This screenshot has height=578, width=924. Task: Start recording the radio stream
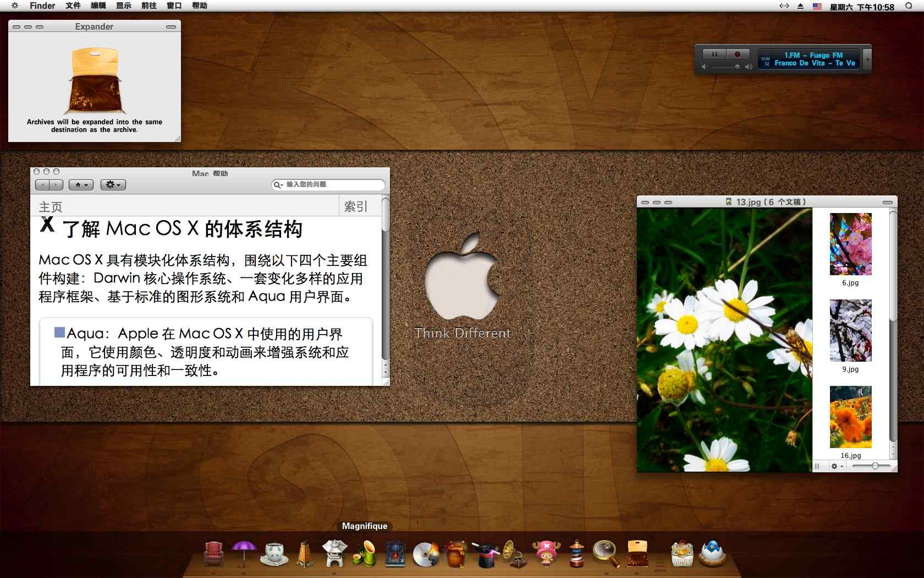pyautogui.click(x=738, y=54)
